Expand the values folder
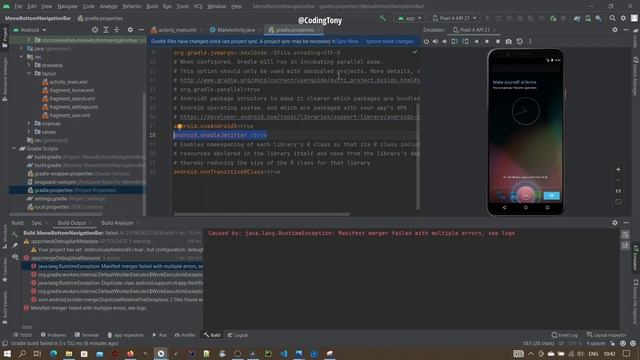The width and height of the screenshot is (640, 360). click(29, 132)
